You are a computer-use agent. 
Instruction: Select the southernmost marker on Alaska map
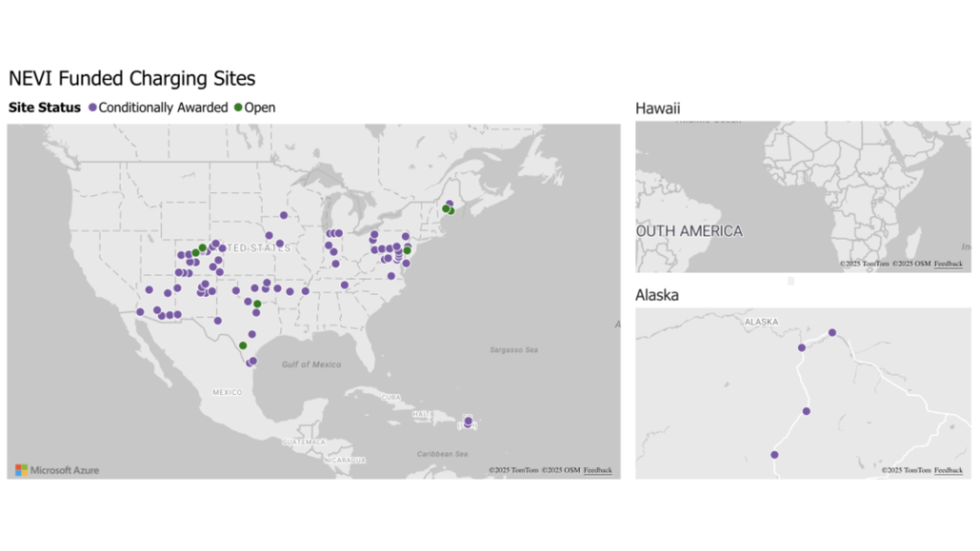pos(774,455)
